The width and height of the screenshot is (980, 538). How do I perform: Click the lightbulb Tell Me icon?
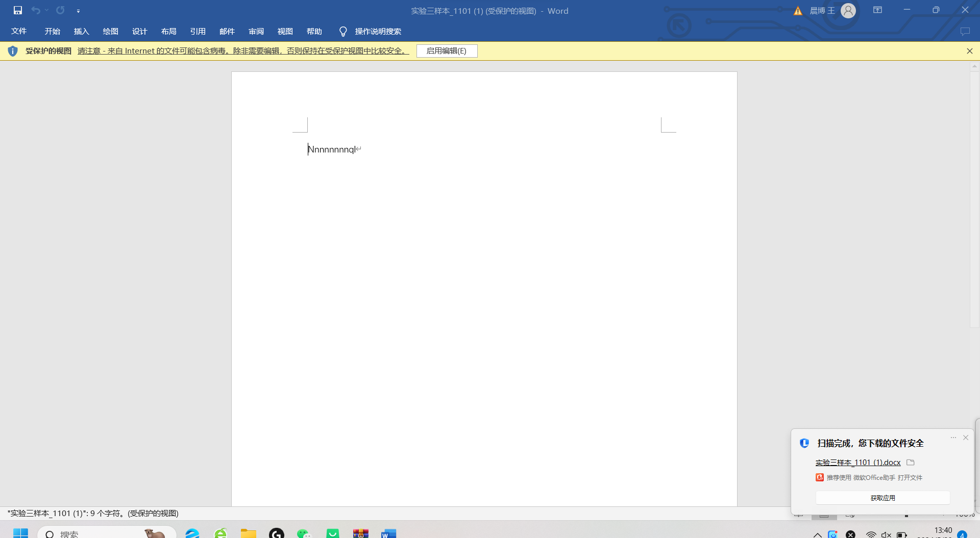[x=343, y=32]
